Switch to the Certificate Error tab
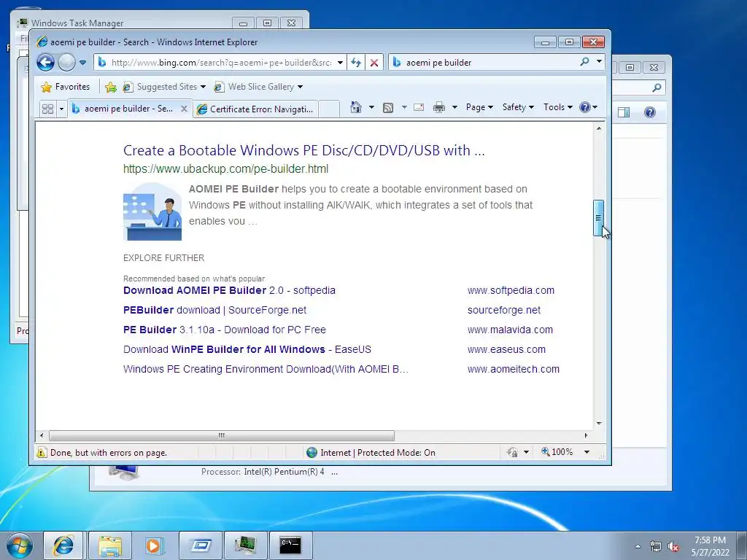Viewport: 747px width, 560px height. (x=255, y=109)
